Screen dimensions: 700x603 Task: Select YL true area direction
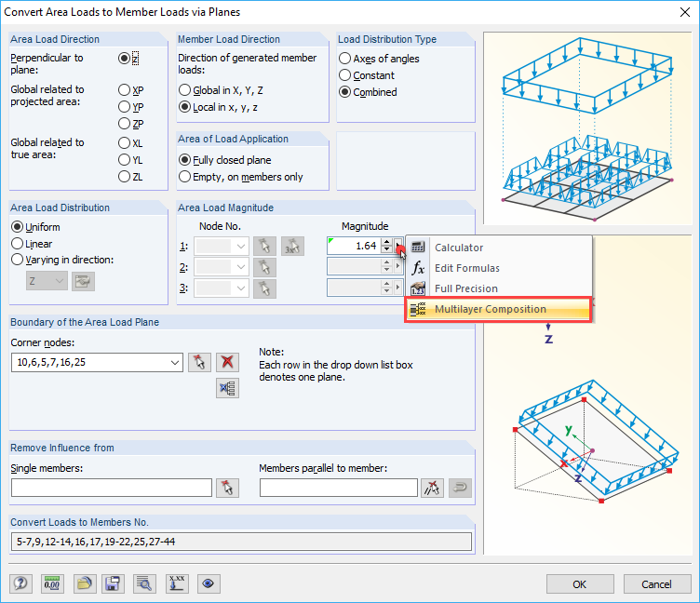(x=124, y=160)
